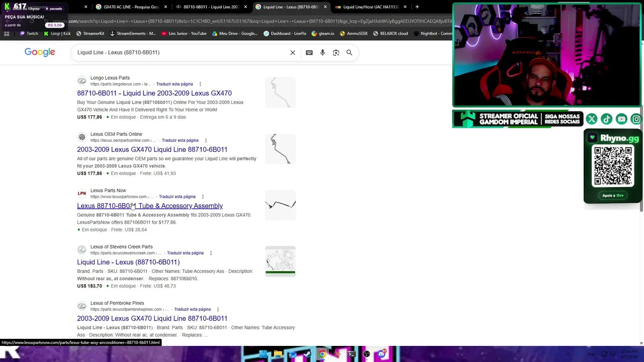Screen dimensions: 644x362
Task: Open a new browser tab
Action: tap(417, 7)
